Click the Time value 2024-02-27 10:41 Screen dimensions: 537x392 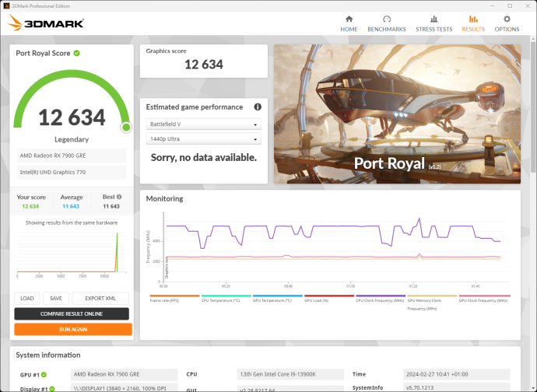457,374
